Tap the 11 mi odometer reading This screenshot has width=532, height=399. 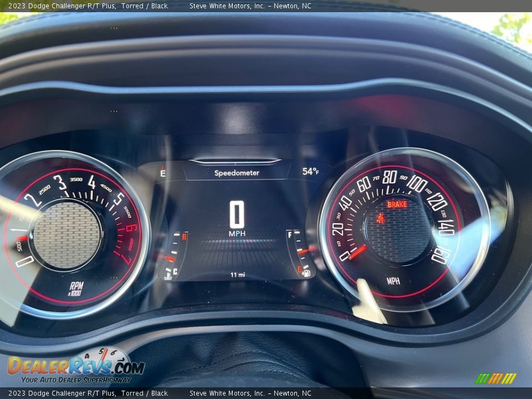click(x=238, y=275)
